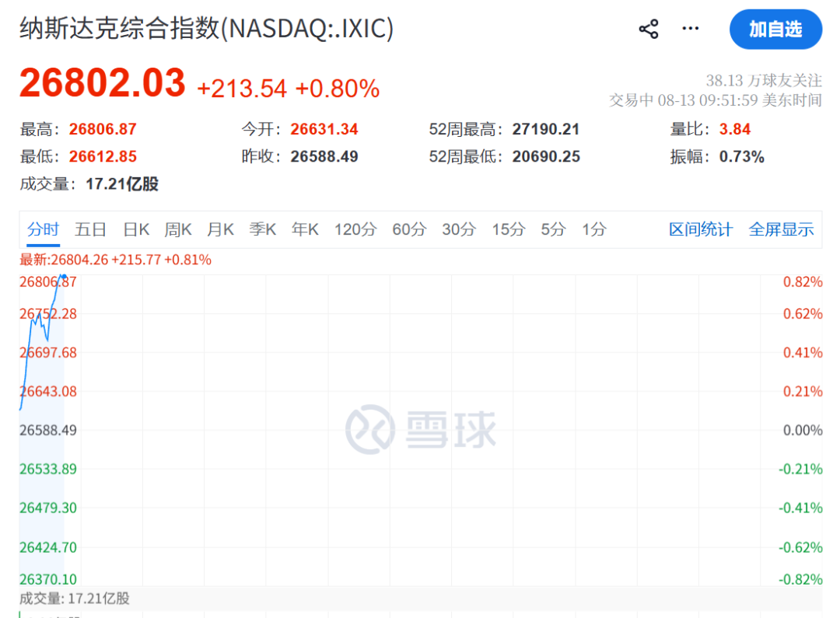Click the share icon near the title

point(648,29)
